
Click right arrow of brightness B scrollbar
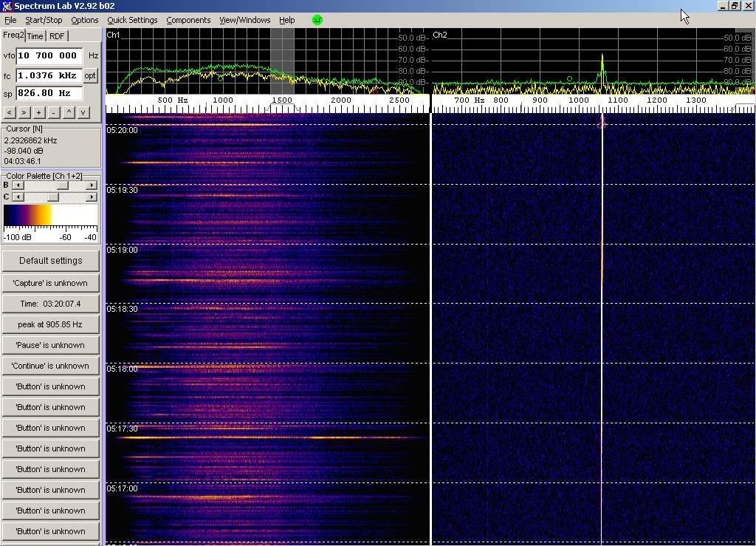(x=92, y=185)
